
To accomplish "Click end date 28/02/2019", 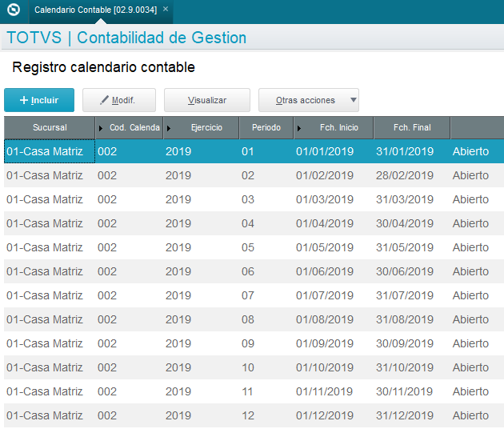I will point(405,175).
